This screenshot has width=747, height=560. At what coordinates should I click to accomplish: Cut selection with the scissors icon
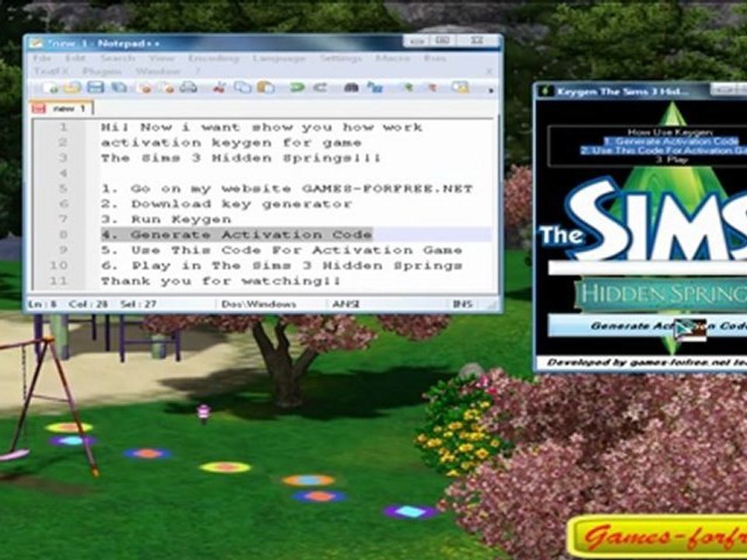coord(219,88)
